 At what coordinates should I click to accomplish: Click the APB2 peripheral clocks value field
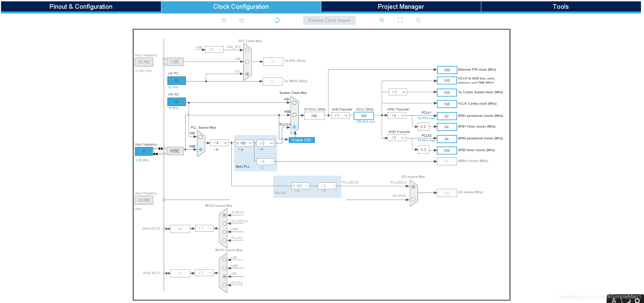tap(447, 139)
